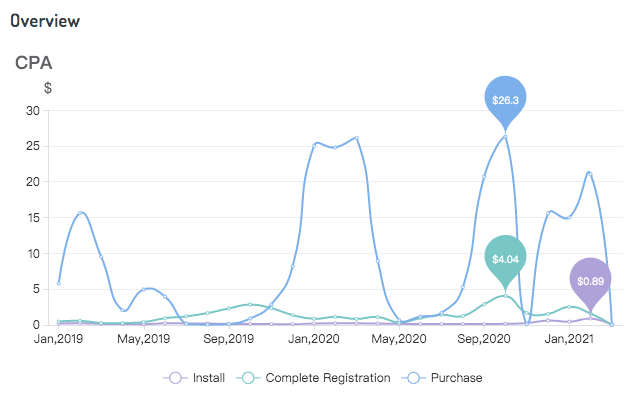Click the May,2020 axis label
This screenshot has height=401, width=643.
pyautogui.click(x=399, y=339)
